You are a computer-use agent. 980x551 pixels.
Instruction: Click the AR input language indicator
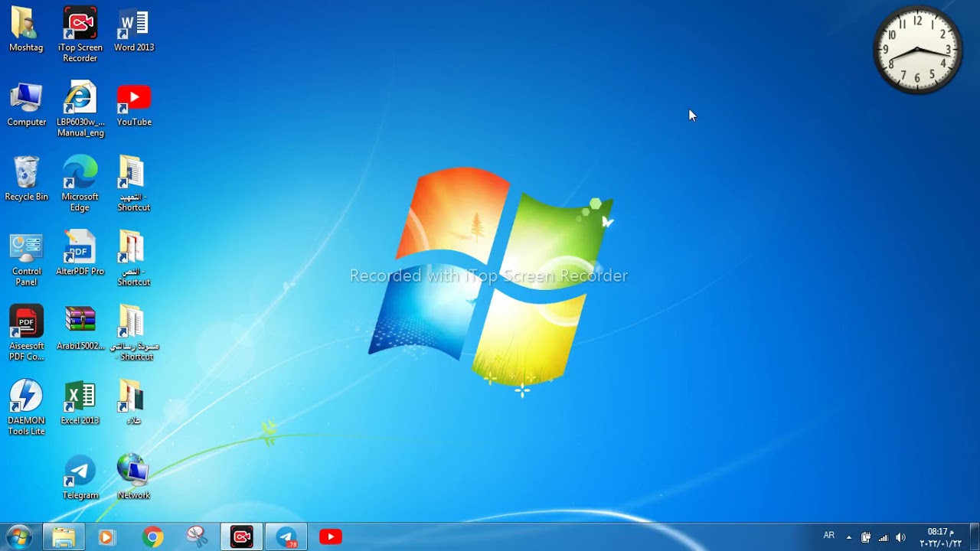829,536
